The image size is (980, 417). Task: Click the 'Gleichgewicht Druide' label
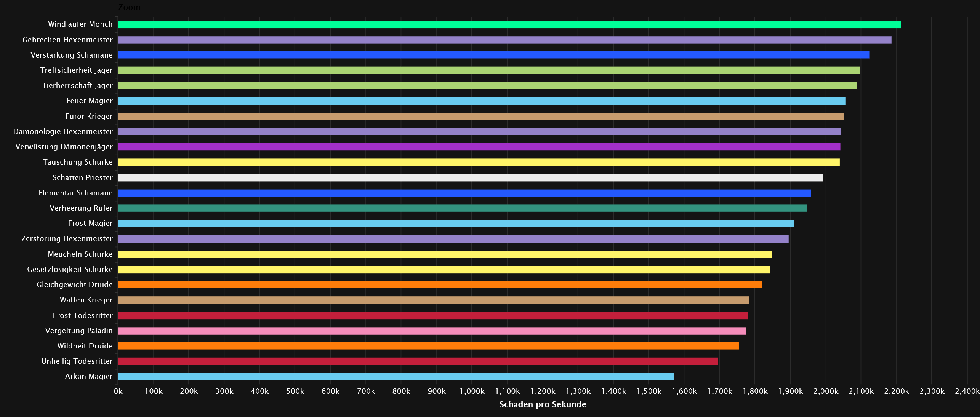(x=75, y=284)
